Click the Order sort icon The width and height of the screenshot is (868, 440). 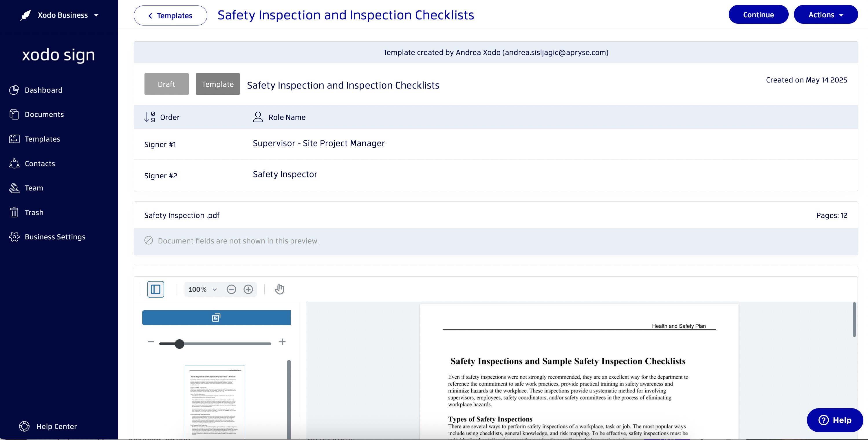point(150,117)
